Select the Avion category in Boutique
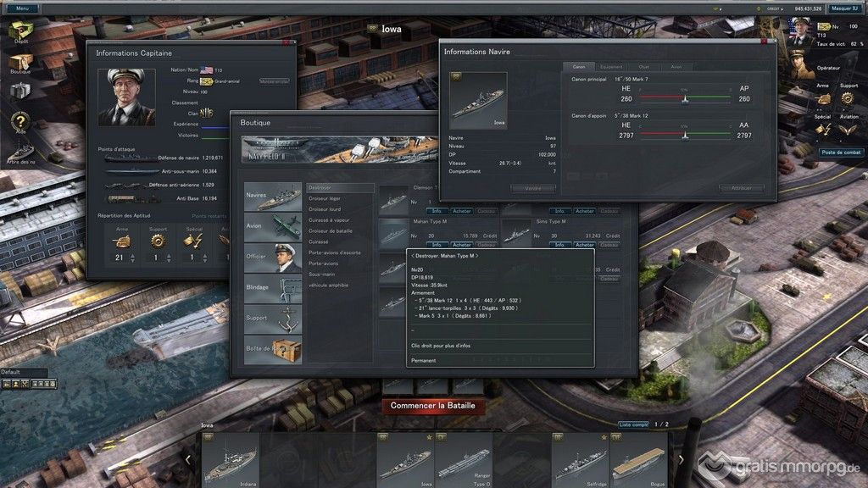Screen dimensions: 868x488 click(272, 226)
